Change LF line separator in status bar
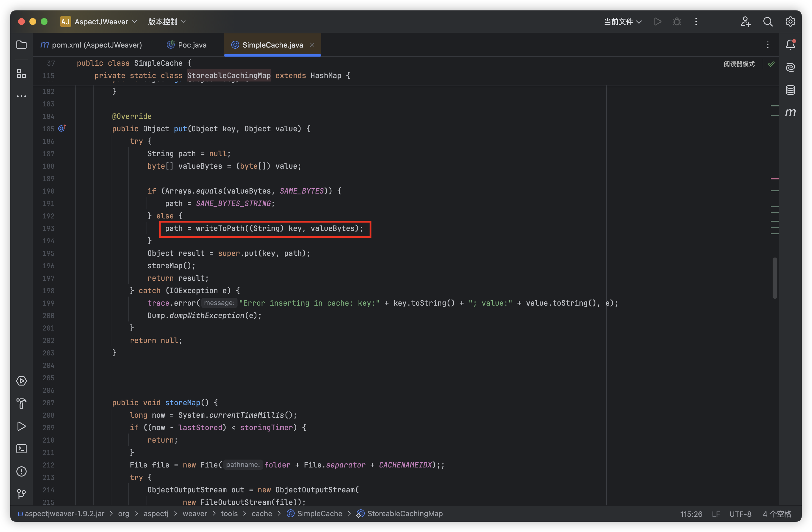This screenshot has width=812, height=532. click(716, 514)
